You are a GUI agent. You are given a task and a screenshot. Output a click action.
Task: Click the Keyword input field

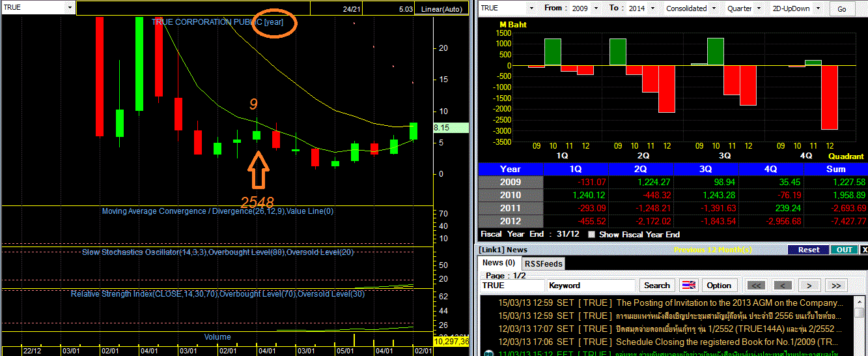pyautogui.click(x=591, y=285)
